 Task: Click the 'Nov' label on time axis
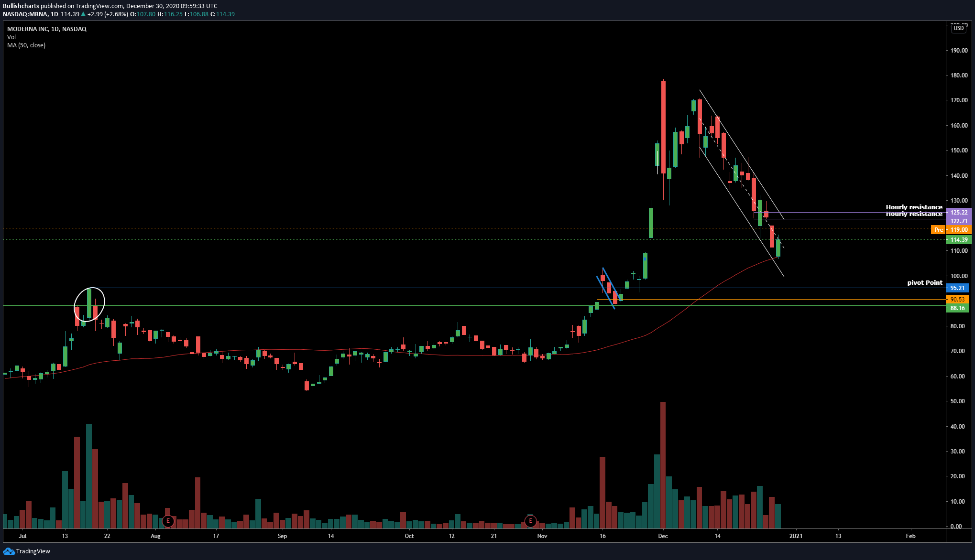tap(542, 536)
